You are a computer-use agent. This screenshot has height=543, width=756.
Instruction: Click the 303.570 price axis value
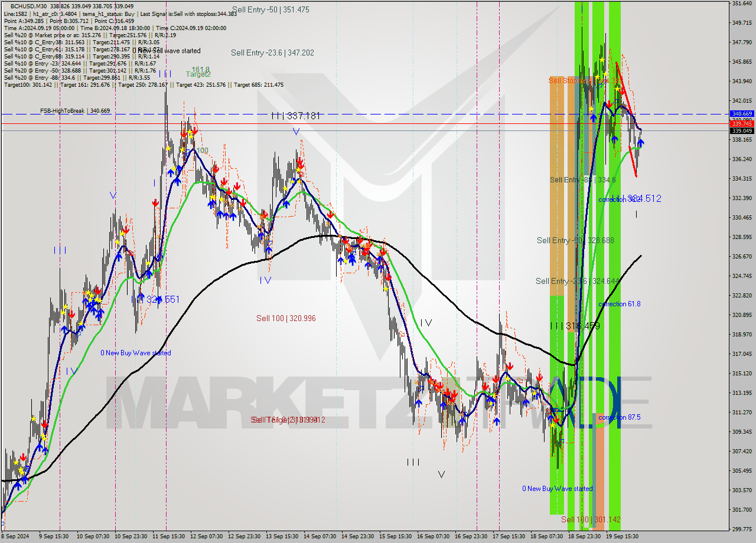[742, 490]
